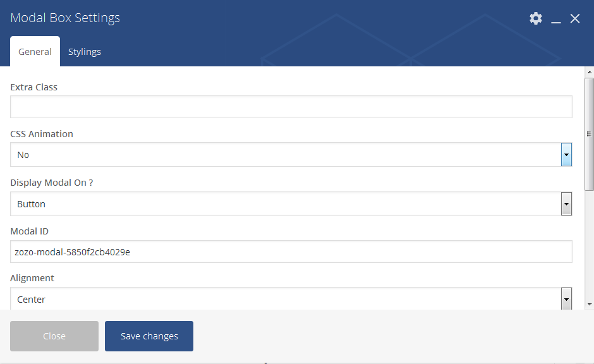Click the scrollbar up arrow
This screenshot has width=594, height=364.
589,72
